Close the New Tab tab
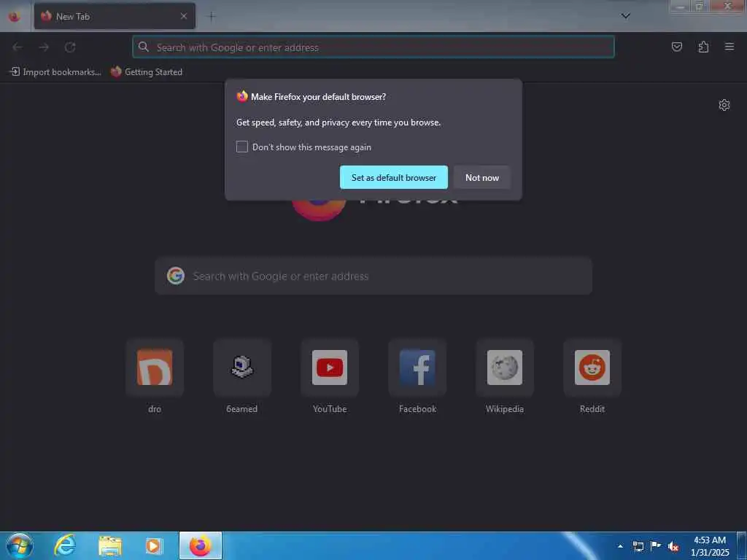 [x=183, y=16]
